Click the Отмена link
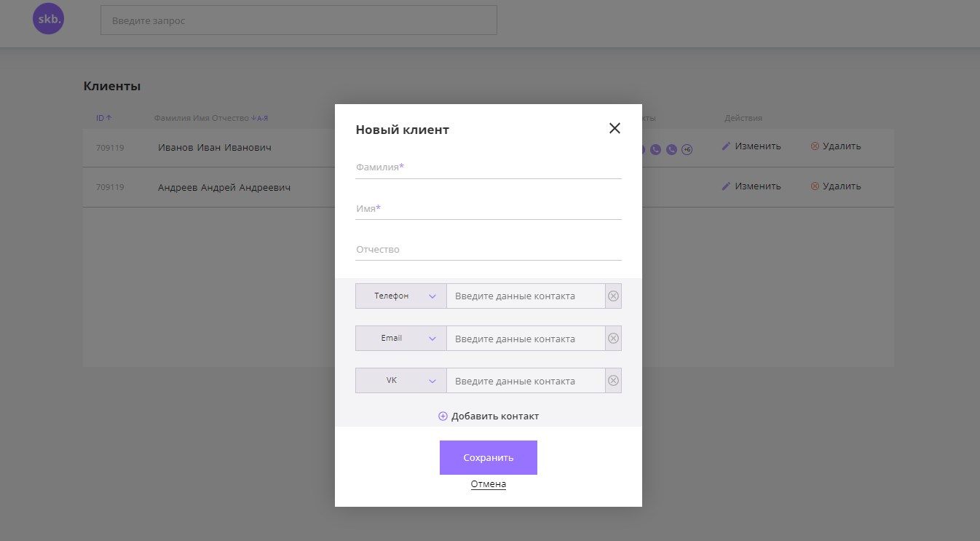Image resolution: width=980 pixels, height=541 pixels. 488,484
